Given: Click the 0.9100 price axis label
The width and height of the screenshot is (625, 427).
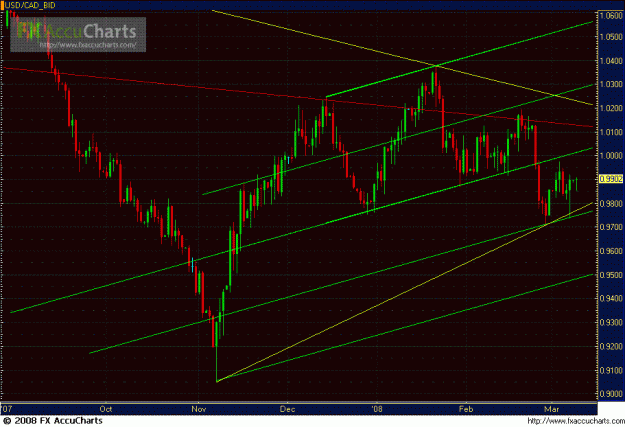Looking at the screenshot, I should [x=611, y=370].
